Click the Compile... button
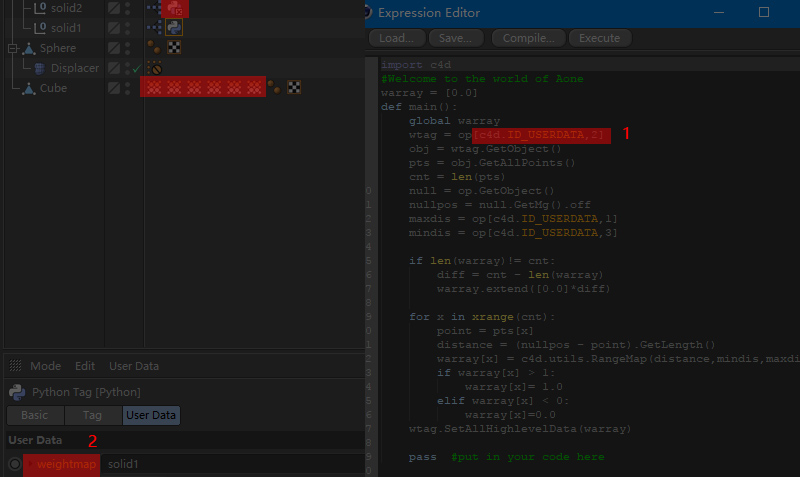Screen dimensions: 800x477 click(x=529, y=38)
